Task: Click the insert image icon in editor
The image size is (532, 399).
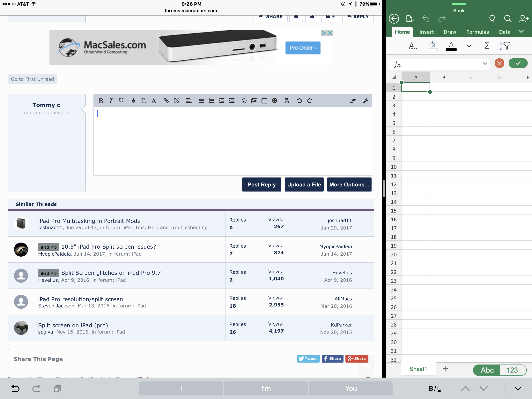Action: [254, 101]
